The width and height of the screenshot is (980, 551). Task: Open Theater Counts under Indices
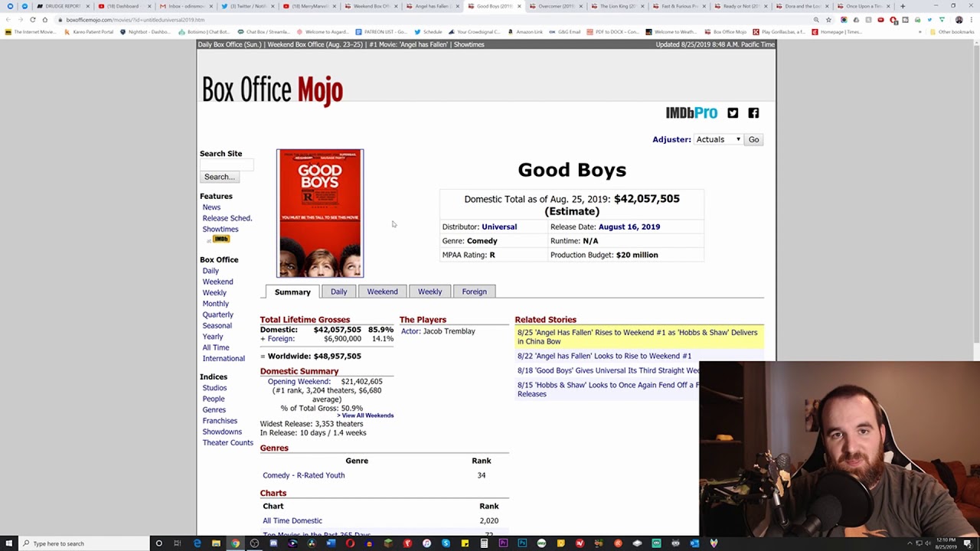point(227,443)
